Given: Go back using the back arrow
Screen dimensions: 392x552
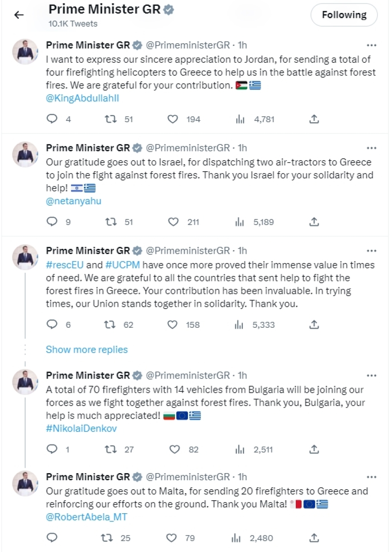Looking at the screenshot, I should 18,15.
